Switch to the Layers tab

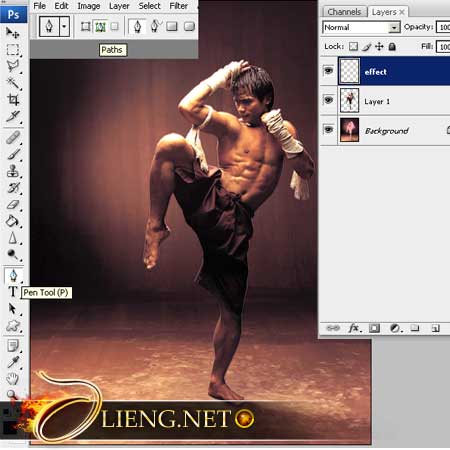(384, 12)
